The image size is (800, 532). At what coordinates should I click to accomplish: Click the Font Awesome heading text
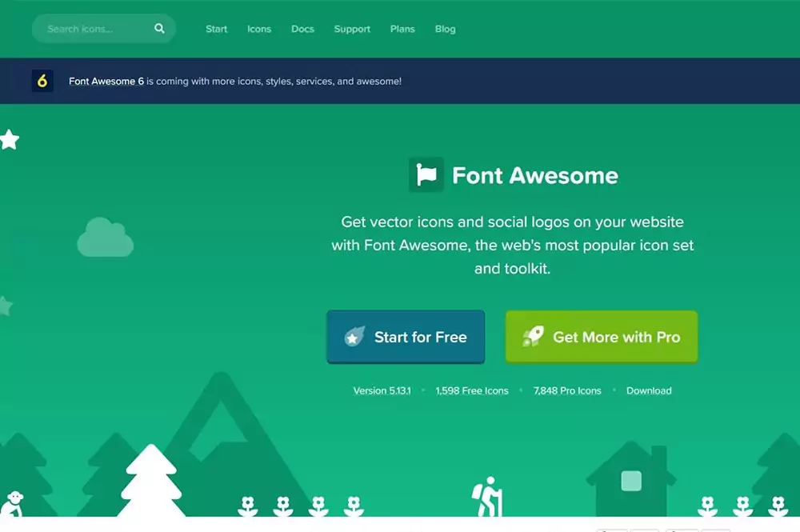click(x=535, y=175)
